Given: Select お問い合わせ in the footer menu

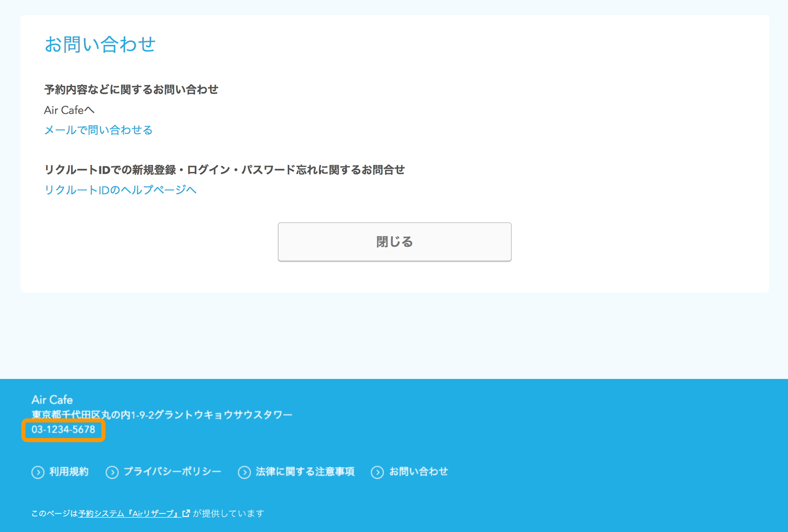Looking at the screenshot, I should [419, 472].
